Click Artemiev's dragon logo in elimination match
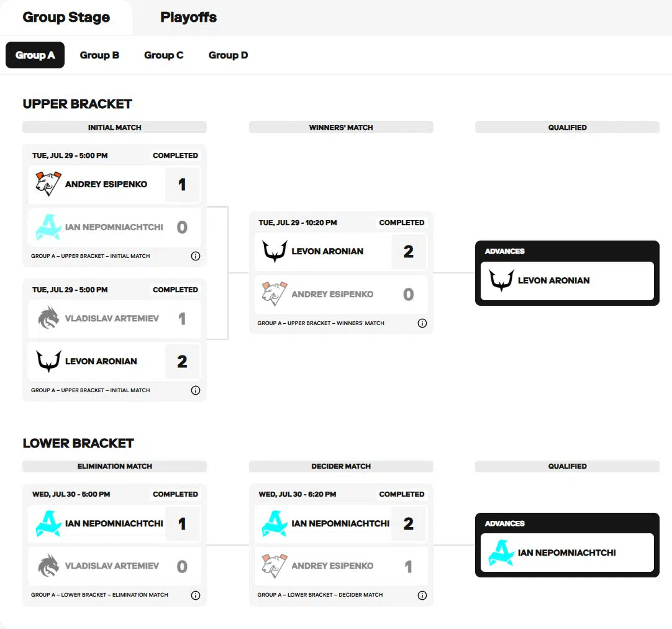 48,566
